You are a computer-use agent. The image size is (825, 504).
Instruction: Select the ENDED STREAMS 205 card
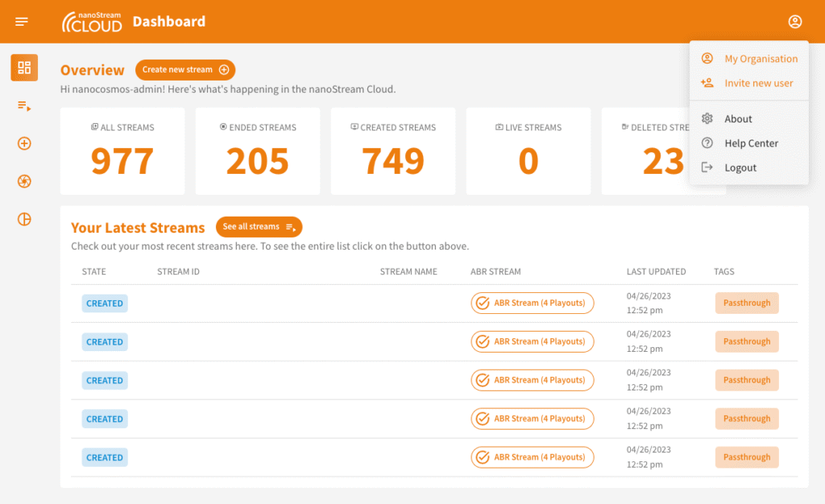pos(258,151)
